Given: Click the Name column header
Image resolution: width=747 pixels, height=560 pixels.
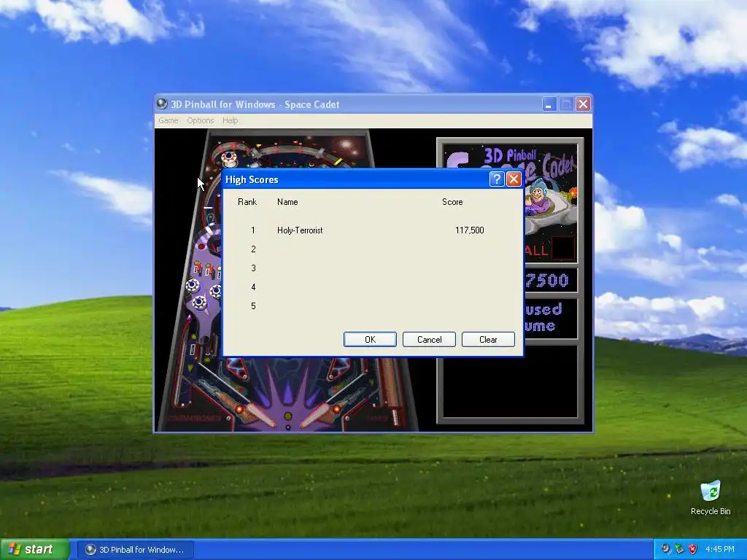Looking at the screenshot, I should 287,202.
